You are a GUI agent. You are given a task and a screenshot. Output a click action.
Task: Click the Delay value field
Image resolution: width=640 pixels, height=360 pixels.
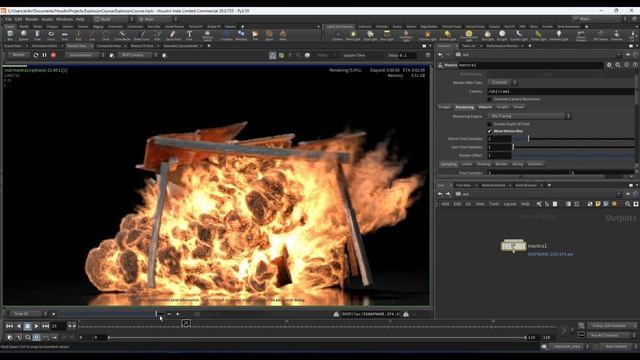click(408, 55)
